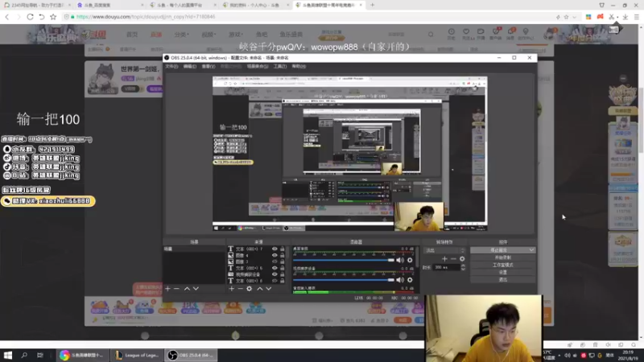644x362 pixels.
Task: Add a new source in OBS sources panel
Action: click(x=232, y=289)
